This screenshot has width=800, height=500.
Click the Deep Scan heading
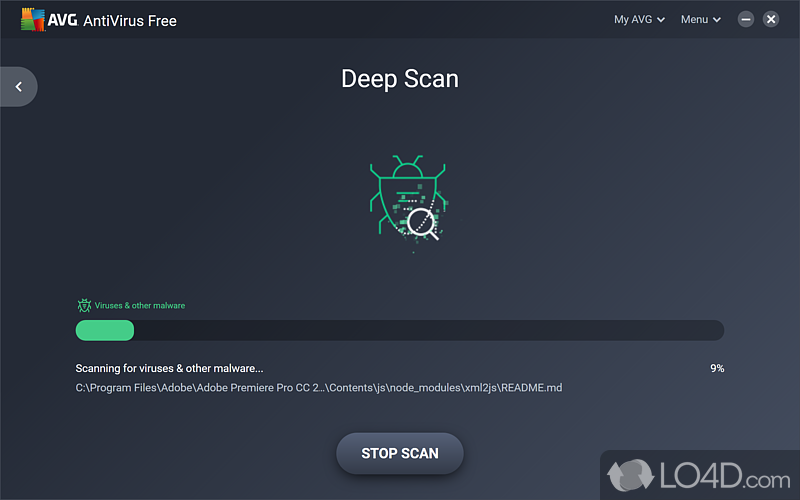point(400,79)
